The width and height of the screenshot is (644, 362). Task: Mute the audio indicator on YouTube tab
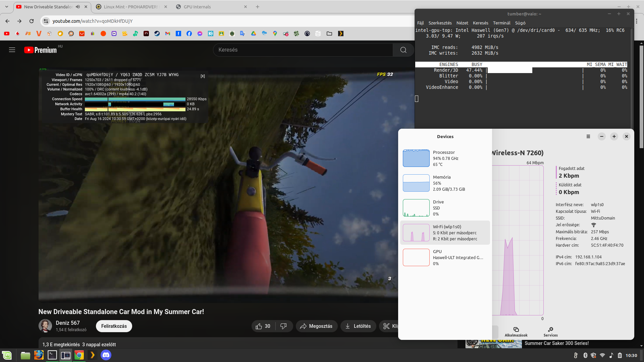78,7
